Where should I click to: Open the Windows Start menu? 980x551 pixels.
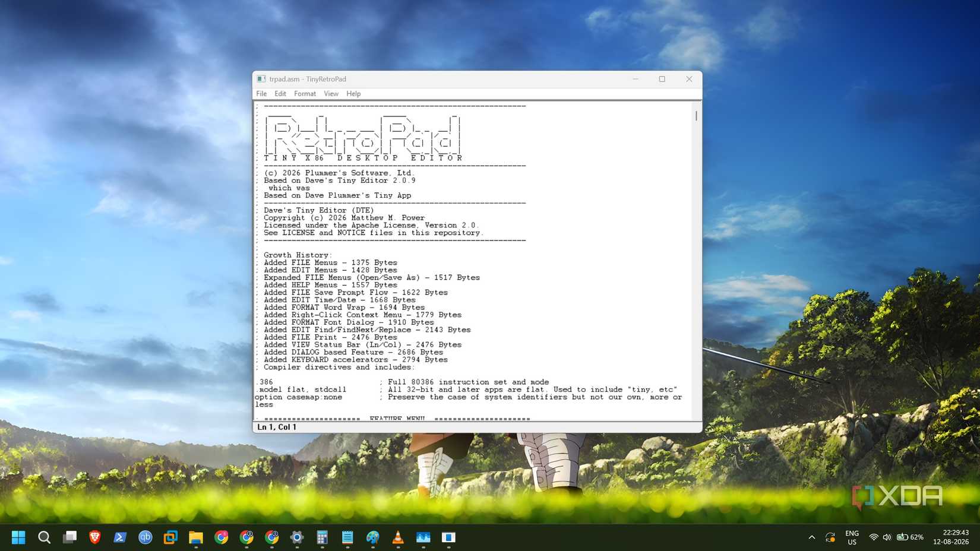[18, 537]
